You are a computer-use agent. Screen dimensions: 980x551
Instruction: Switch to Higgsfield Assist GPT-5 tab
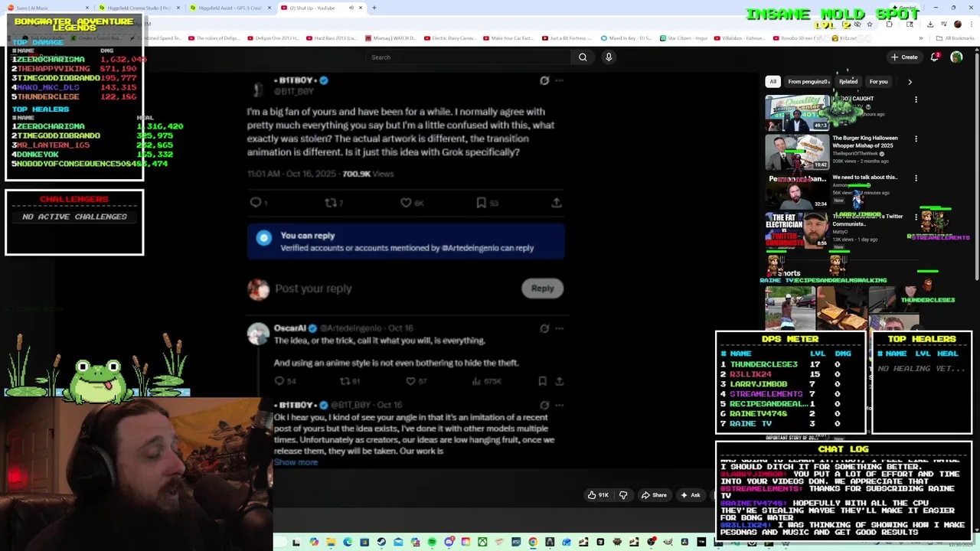click(230, 8)
